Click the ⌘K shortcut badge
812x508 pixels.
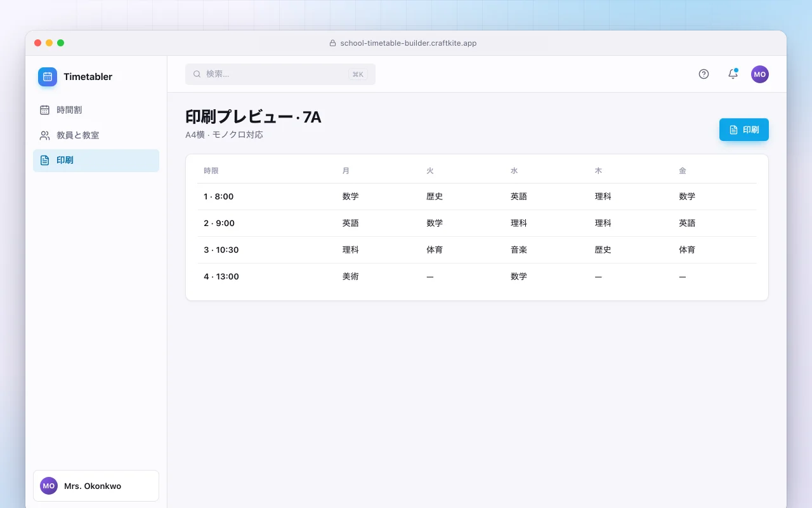[358, 74]
